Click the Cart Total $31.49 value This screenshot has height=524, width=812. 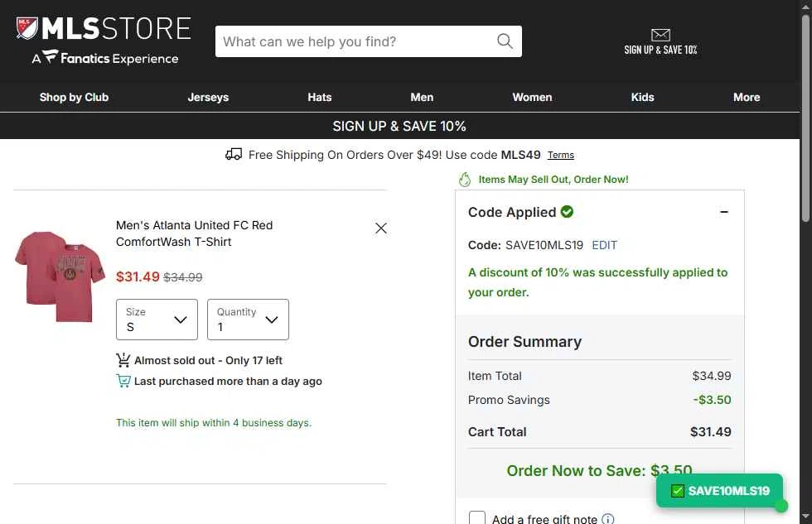click(x=711, y=432)
